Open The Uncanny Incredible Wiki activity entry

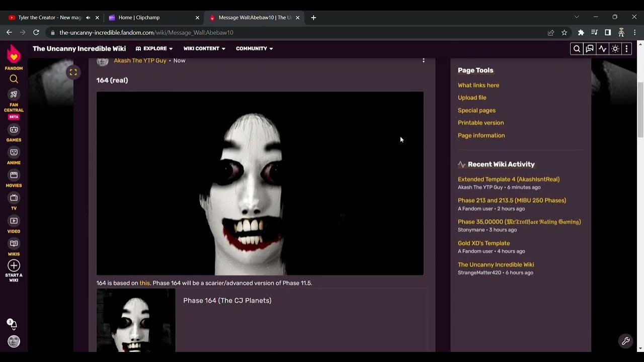point(496,264)
